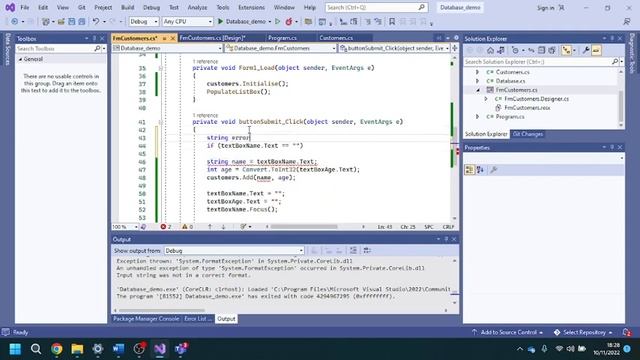Click the editor horizontal scrollbar thumb

[x=304, y=227]
